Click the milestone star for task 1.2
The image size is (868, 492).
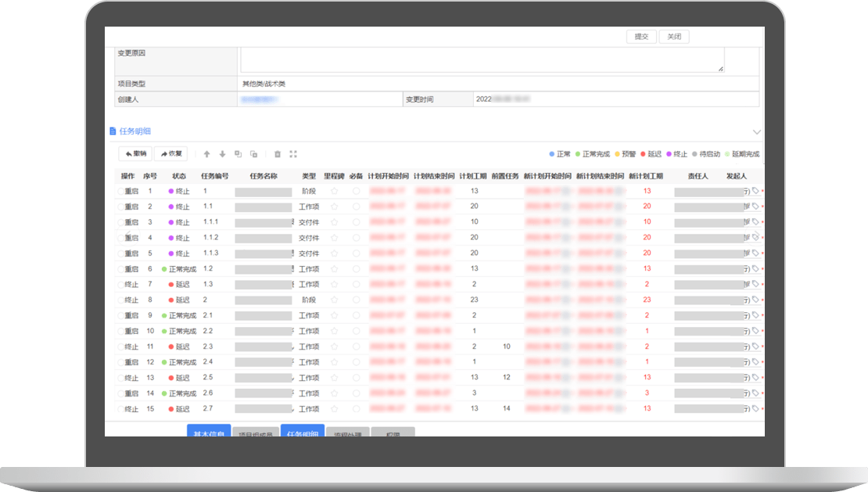pos(334,269)
